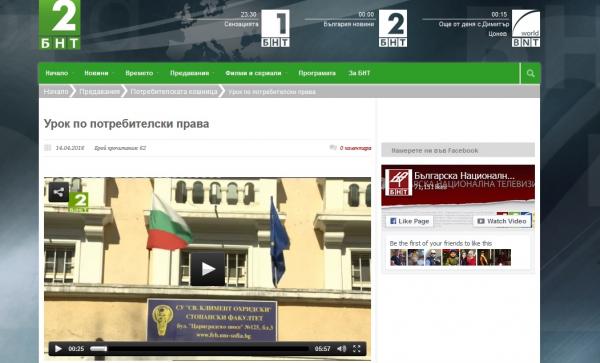This screenshot has height=363, width=600.
Task: Click the share icon on video
Action: pos(59,192)
